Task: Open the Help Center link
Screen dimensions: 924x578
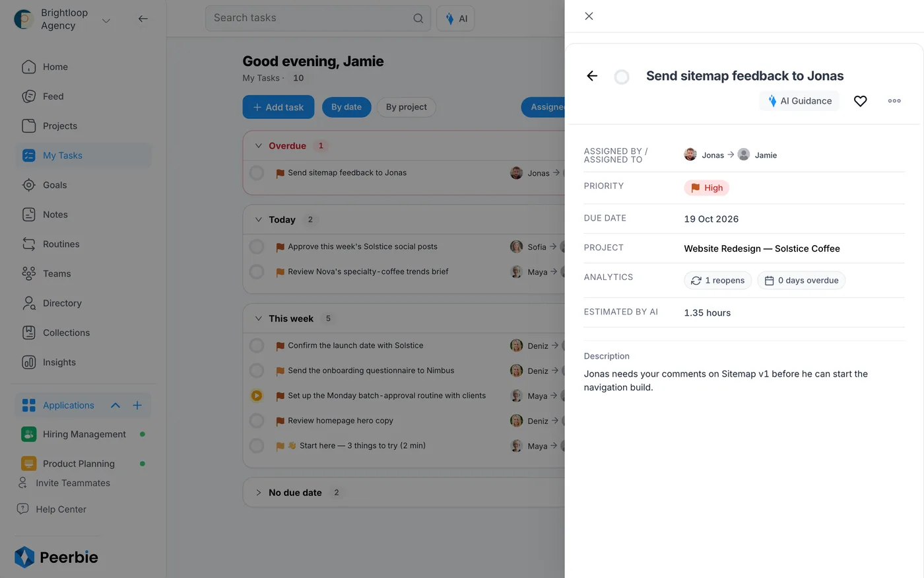Action: pos(51,509)
